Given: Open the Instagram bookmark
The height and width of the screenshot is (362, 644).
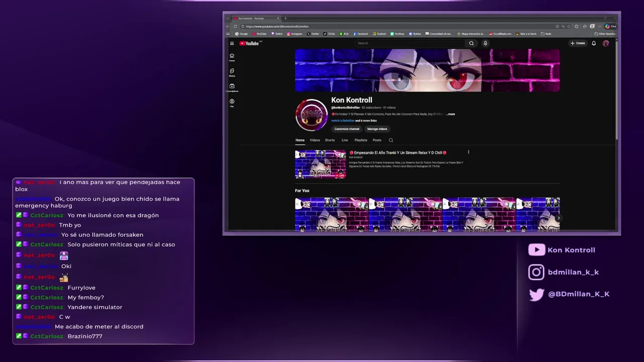Looking at the screenshot, I should (294, 34).
